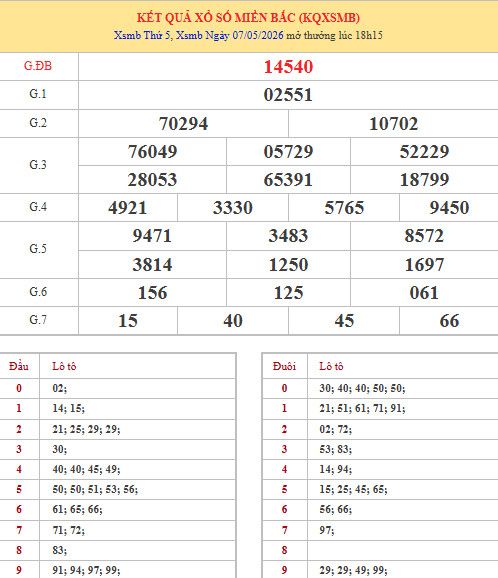The image size is (498, 578).
Task: Select G.4 number 9450
Action: [x=449, y=208]
